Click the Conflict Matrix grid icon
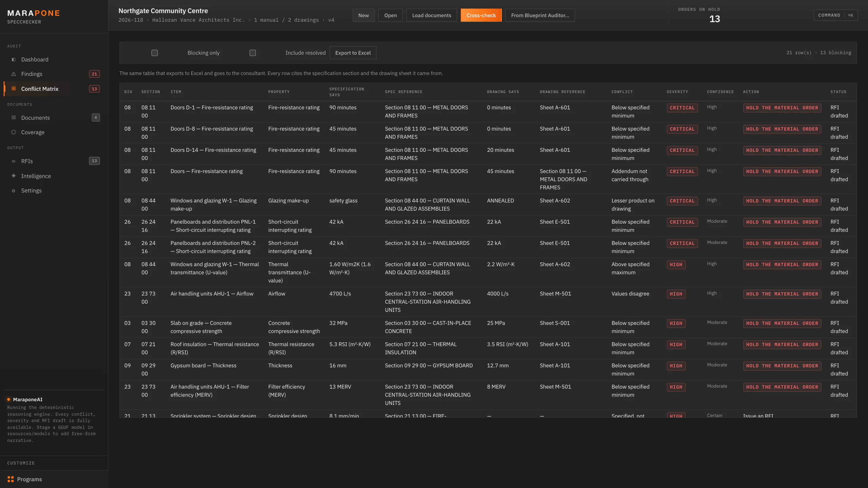868x488 pixels. coord(14,88)
